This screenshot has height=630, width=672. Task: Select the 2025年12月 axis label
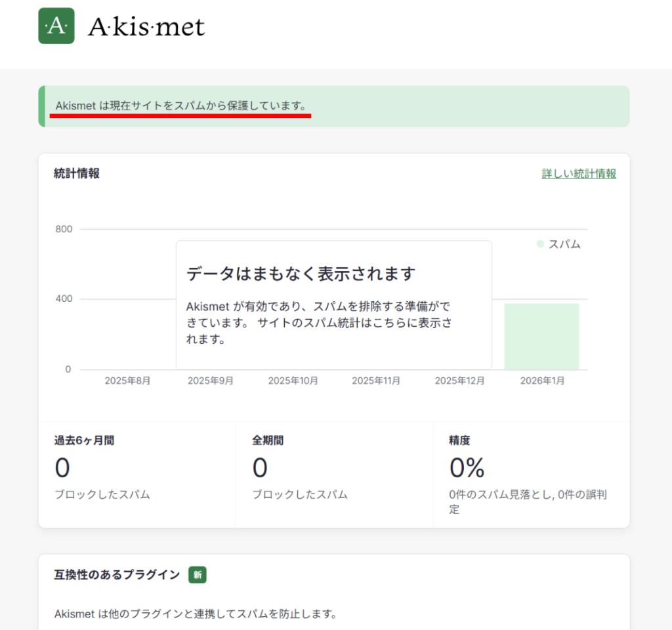point(459,379)
